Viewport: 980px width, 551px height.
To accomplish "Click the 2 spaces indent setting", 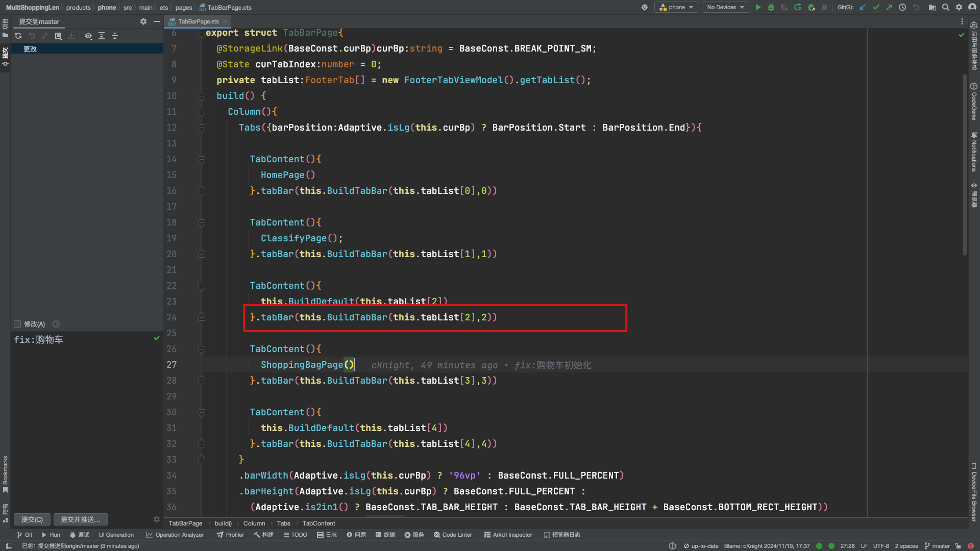I will pyautogui.click(x=906, y=546).
